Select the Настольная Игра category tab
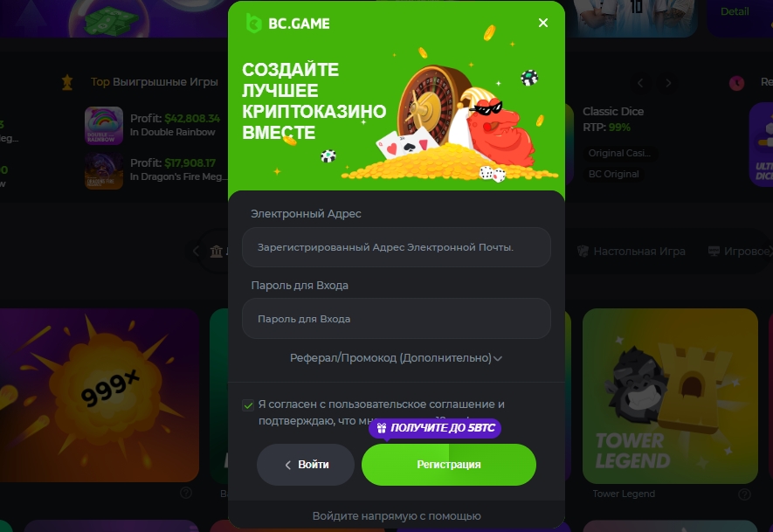Viewport: 773px width, 532px height. pos(631,252)
